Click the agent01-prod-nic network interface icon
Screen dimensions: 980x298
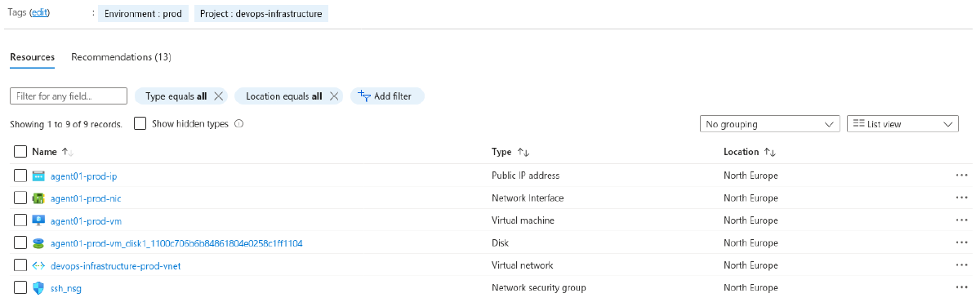pyautogui.click(x=38, y=198)
